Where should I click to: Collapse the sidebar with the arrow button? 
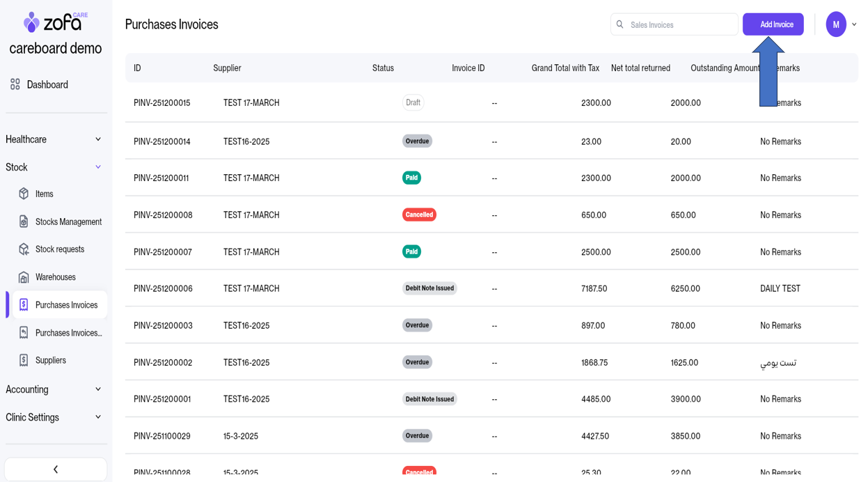(x=56, y=469)
